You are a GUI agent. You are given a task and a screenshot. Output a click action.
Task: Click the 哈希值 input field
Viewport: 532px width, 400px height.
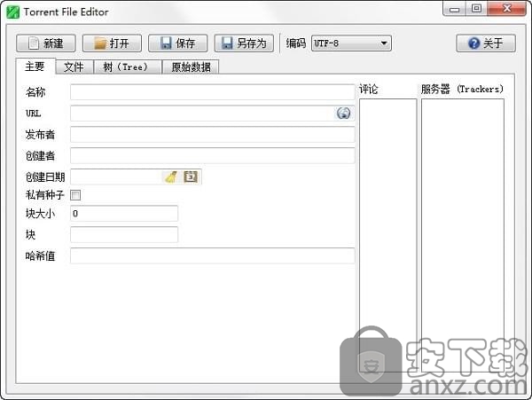(213, 255)
